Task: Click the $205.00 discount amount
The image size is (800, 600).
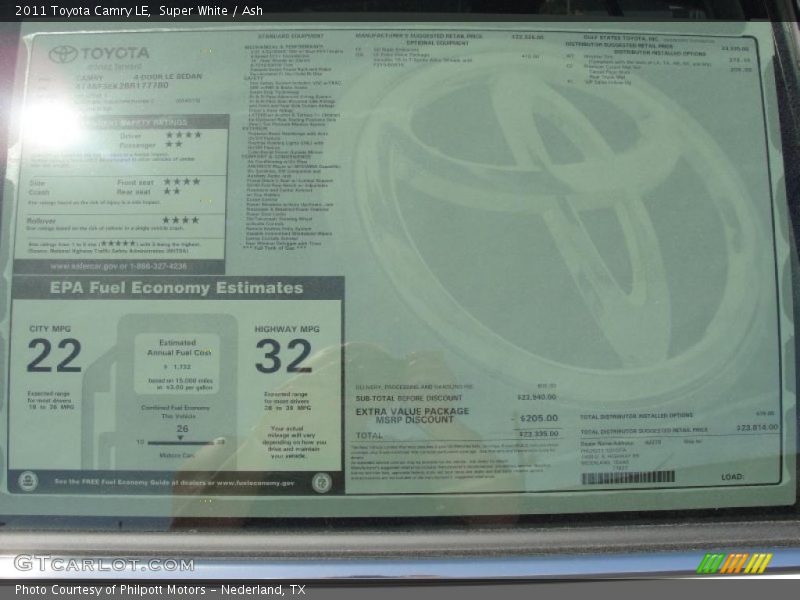Action: pos(538,418)
